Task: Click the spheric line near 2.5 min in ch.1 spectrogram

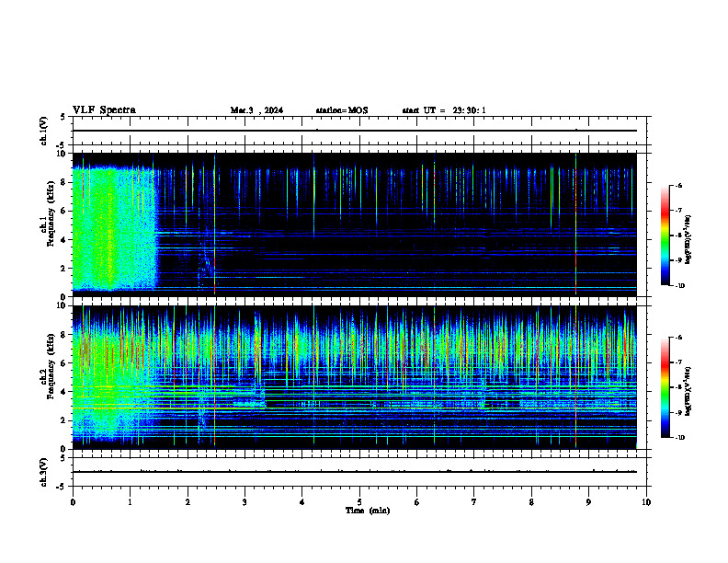Action: point(214,224)
